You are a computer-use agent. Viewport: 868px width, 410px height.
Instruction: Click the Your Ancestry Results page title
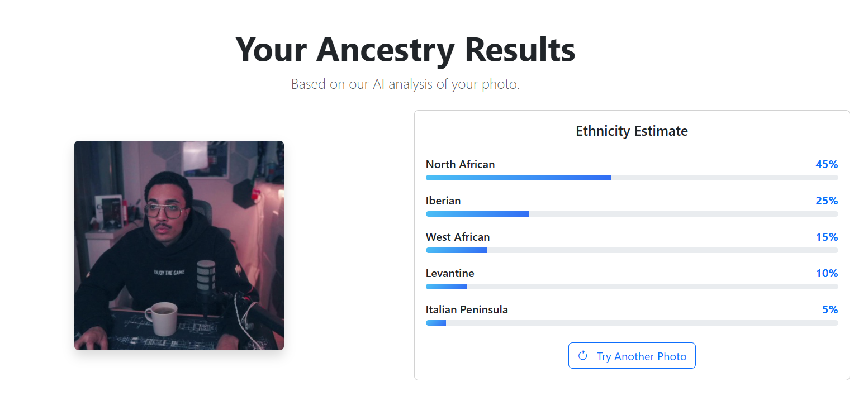point(405,49)
